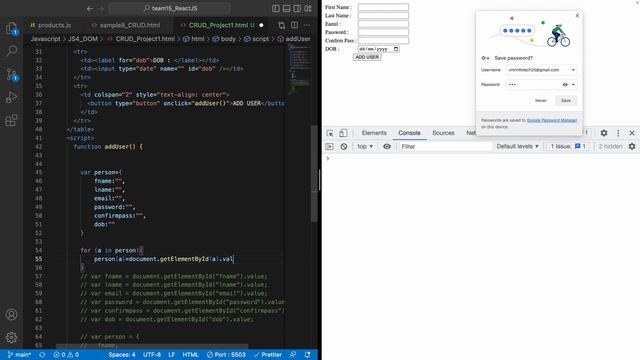This screenshot has width=640, height=360.
Task: Change file encoding via UTF-8
Action: click(151, 355)
